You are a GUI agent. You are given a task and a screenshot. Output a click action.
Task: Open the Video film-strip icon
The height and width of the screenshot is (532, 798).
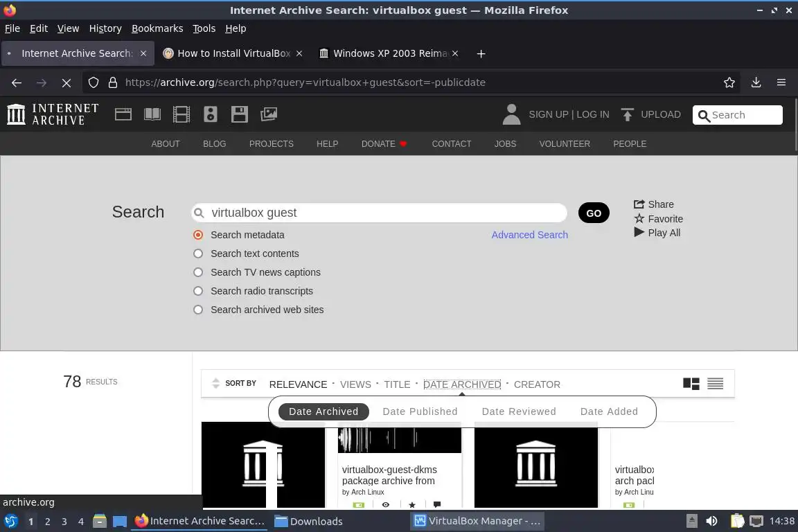(181, 114)
